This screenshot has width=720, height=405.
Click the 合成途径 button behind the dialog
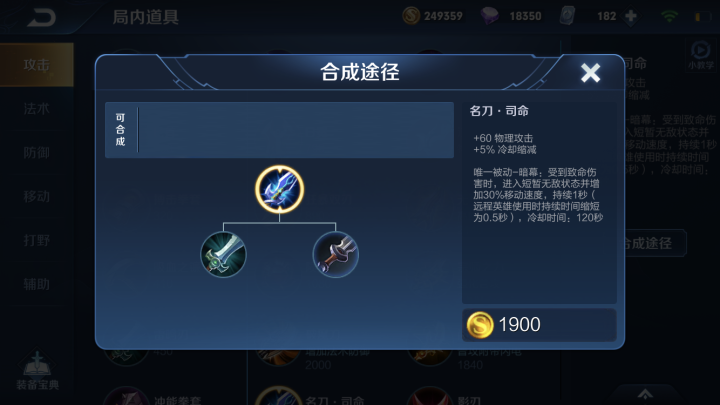coord(655,243)
